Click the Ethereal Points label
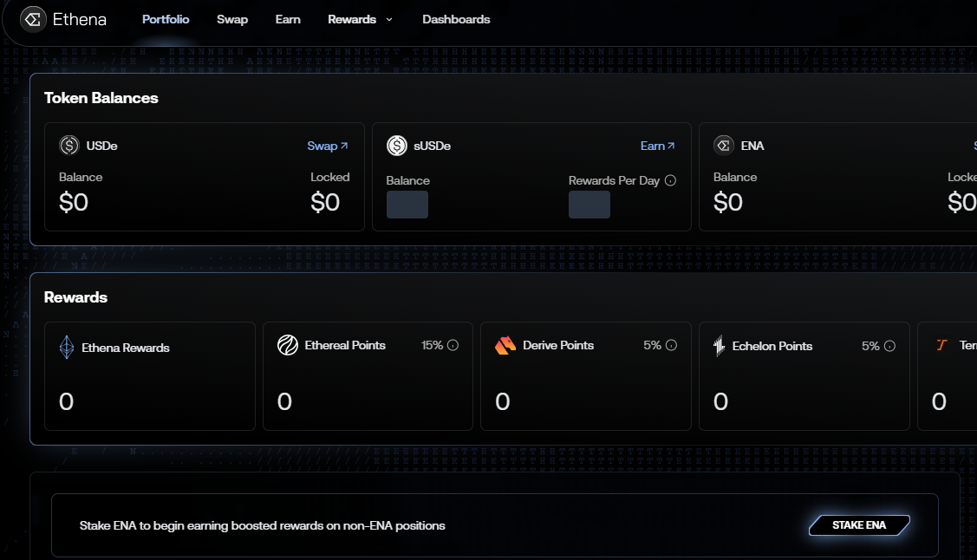Viewport: 977px width, 560px height. click(x=345, y=345)
